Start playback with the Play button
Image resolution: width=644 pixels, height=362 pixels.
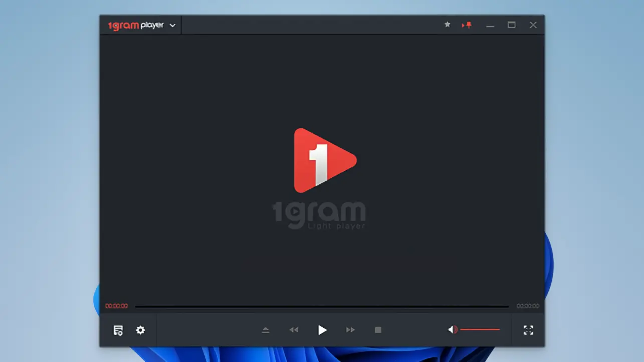coord(322,330)
